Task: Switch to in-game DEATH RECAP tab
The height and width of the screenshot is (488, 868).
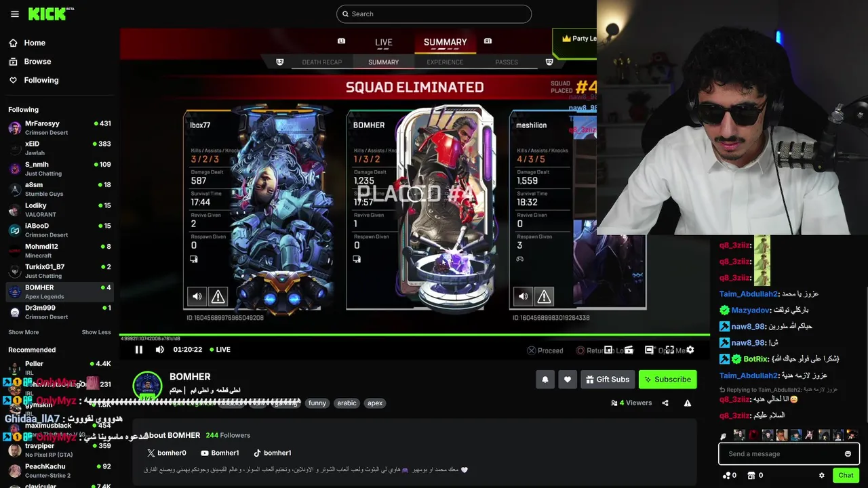Action: click(321, 62)
